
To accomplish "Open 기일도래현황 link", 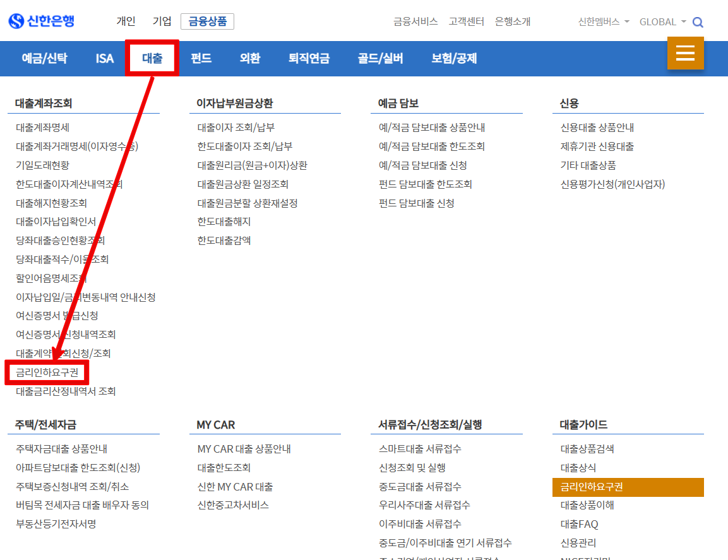I will (x=42, y=165).
